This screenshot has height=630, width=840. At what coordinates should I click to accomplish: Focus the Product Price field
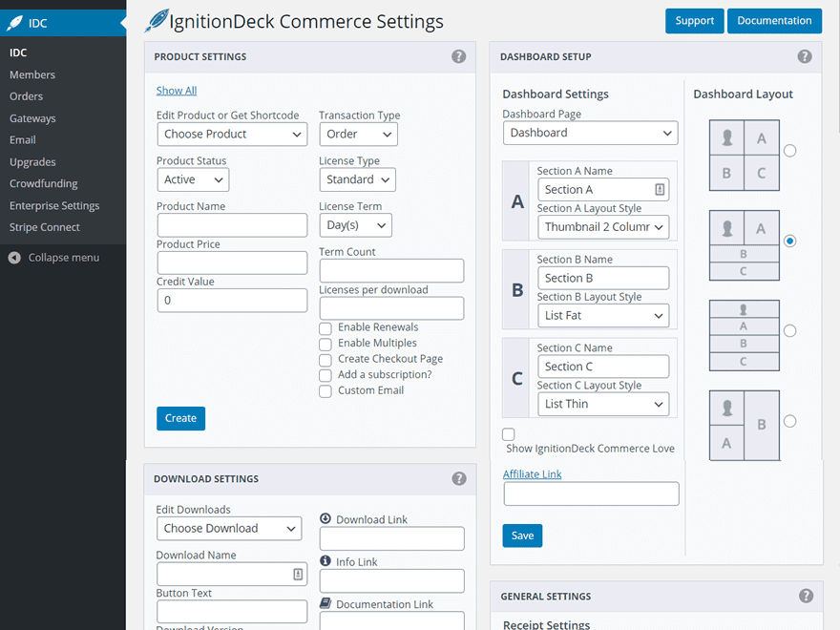pyautogui.click(x=232, y=263)
